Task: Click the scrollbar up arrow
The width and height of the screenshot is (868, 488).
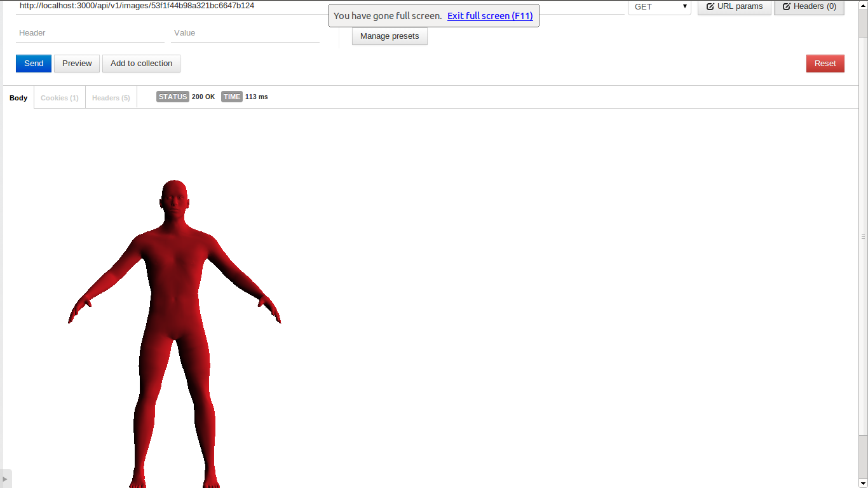Action: (x=863, y=4)
